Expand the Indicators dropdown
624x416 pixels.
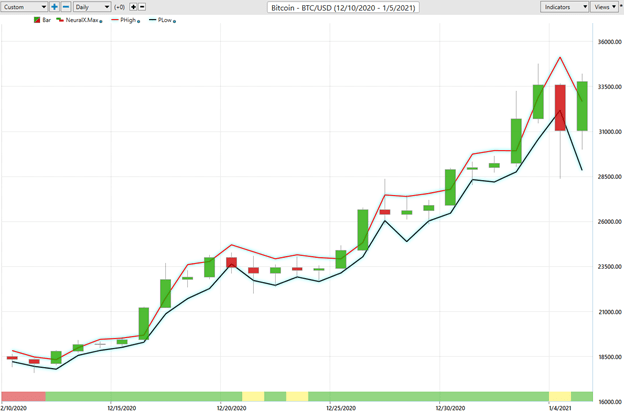coord(564,7)
